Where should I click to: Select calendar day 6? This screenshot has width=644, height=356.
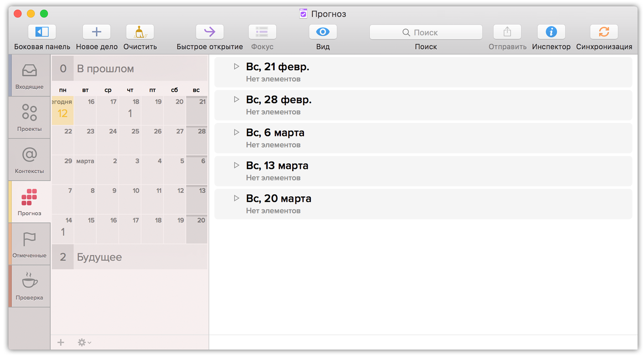tap(197, 170)
